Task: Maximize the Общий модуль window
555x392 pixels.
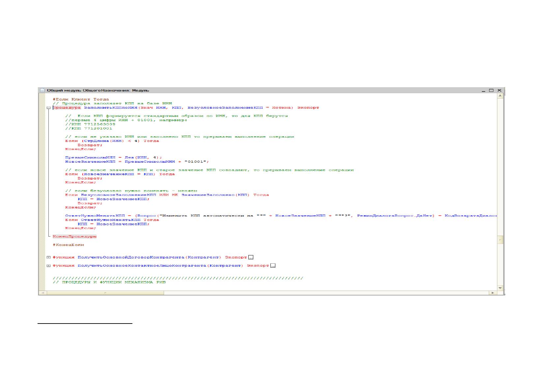Action: point(491,90)
